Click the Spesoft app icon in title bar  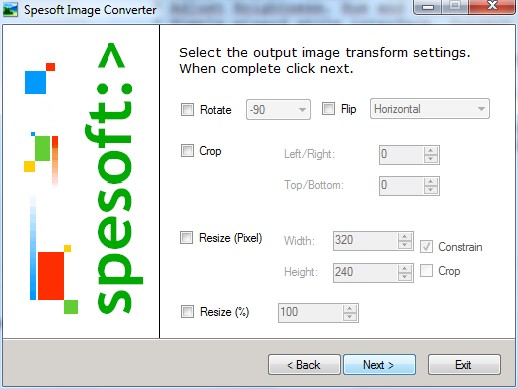tap(10, 9)
